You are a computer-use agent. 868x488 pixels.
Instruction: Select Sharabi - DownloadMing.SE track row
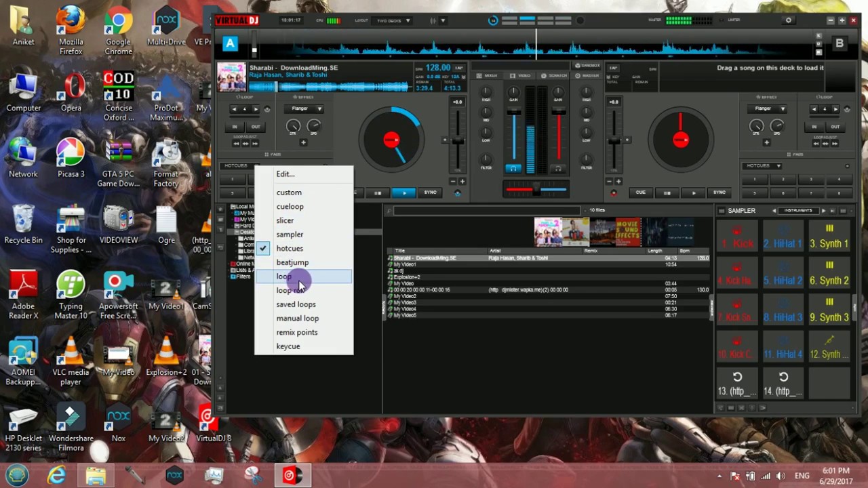548,258
